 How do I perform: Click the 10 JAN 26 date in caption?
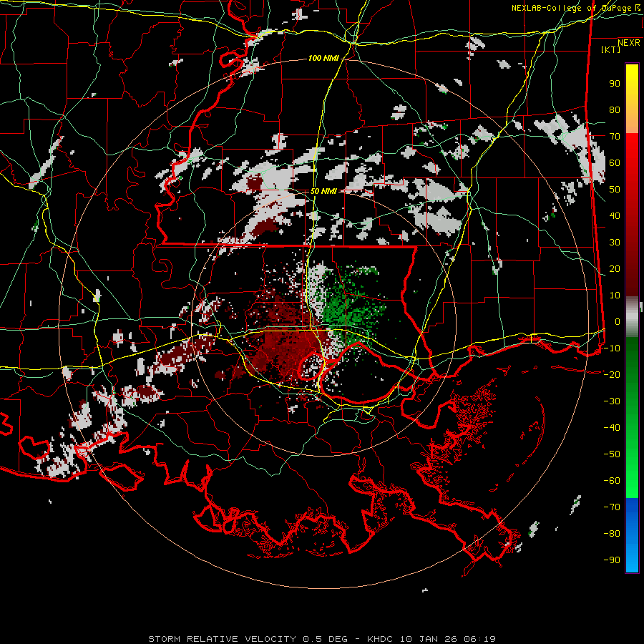(x=429, y=639)
